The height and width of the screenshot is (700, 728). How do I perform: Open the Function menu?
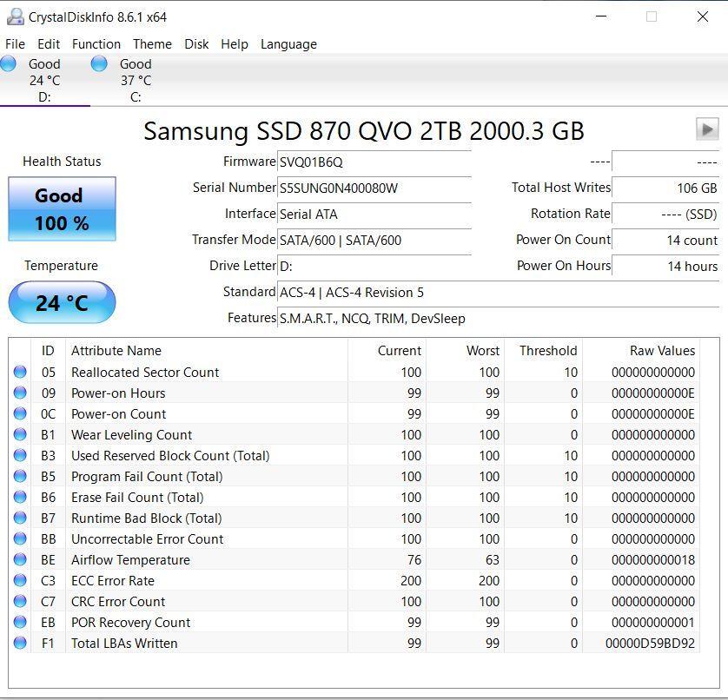96,44
